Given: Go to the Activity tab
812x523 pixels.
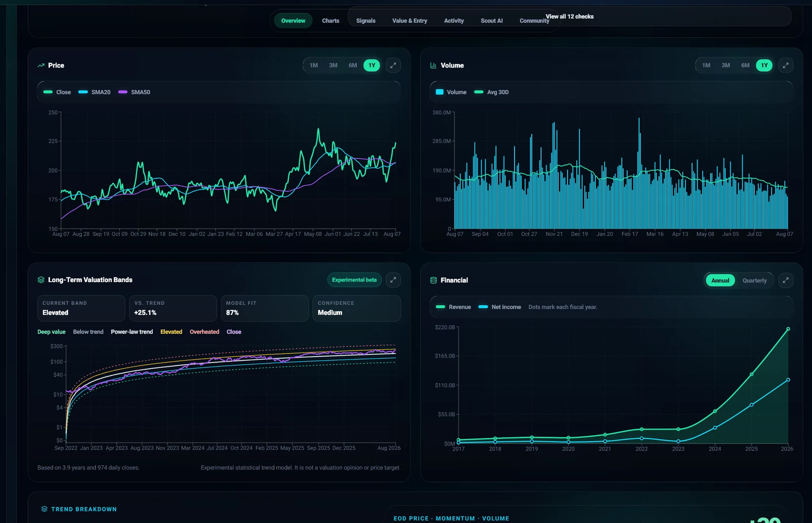Looking at the screenshot, I should 454,21.
